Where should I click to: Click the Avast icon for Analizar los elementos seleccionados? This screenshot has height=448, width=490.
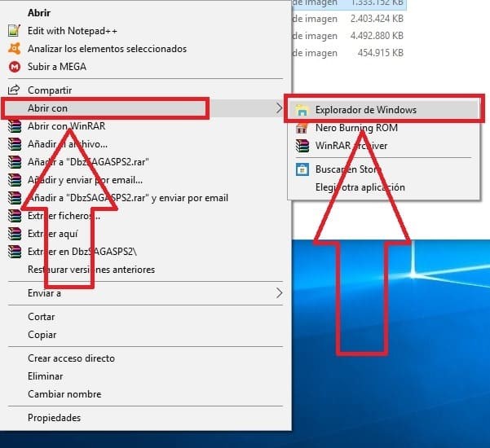point(14,49)
